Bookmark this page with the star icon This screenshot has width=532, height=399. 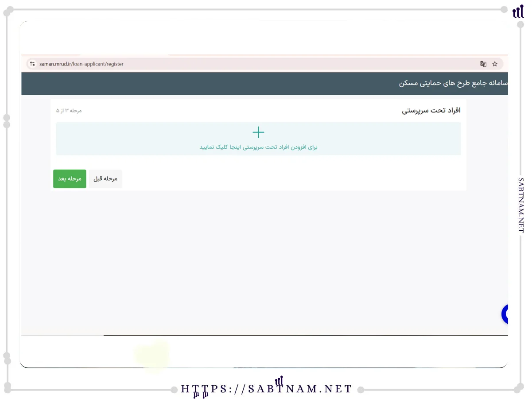pyautogui.click(x=495, y=64)
